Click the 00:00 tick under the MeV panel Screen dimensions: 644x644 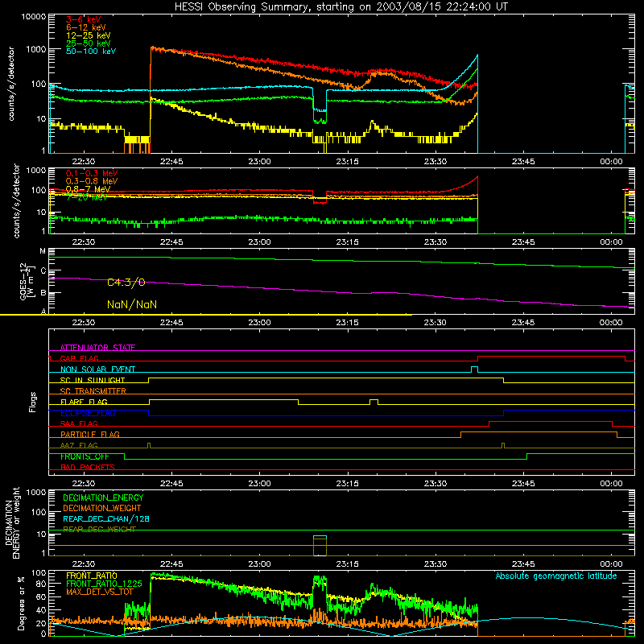tap(611, 242)
